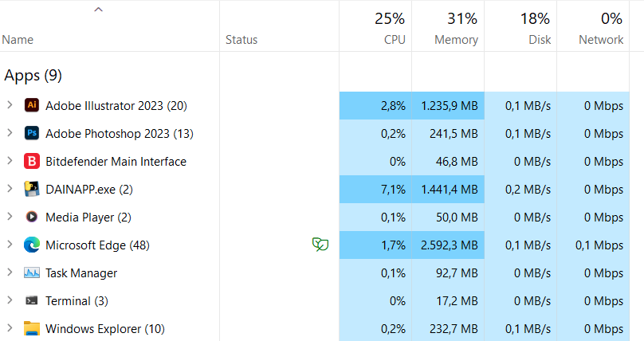Click the Status column header
The width and height of the screenshot is (644, 341).
(279, 26)
